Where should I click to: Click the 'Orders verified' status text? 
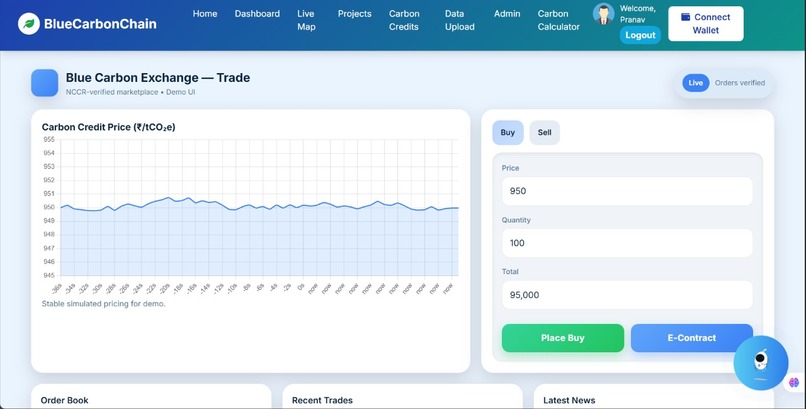(x=740, y=83)
